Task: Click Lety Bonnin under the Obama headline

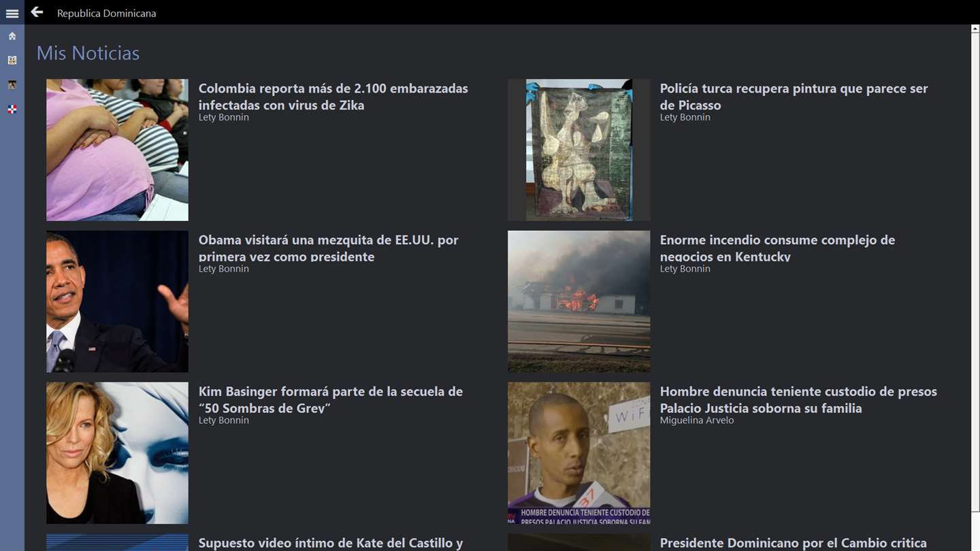Action: [224, 269]
